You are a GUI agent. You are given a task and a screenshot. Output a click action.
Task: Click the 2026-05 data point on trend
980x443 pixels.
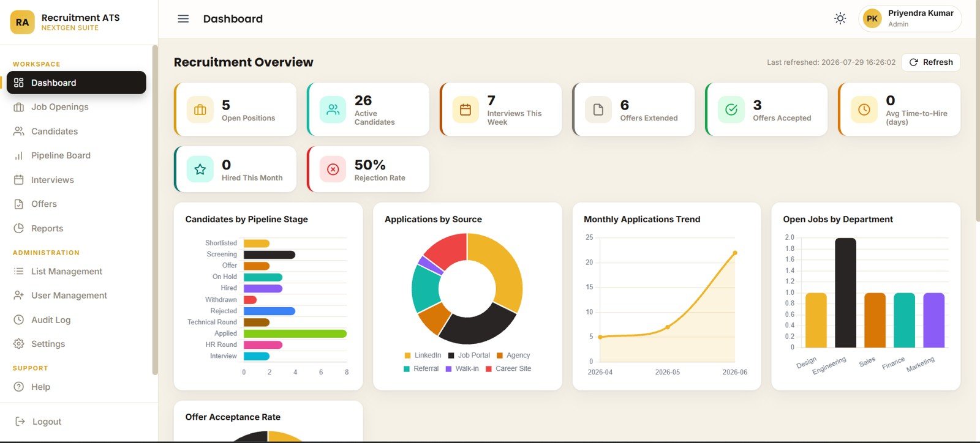pos(668,327)
